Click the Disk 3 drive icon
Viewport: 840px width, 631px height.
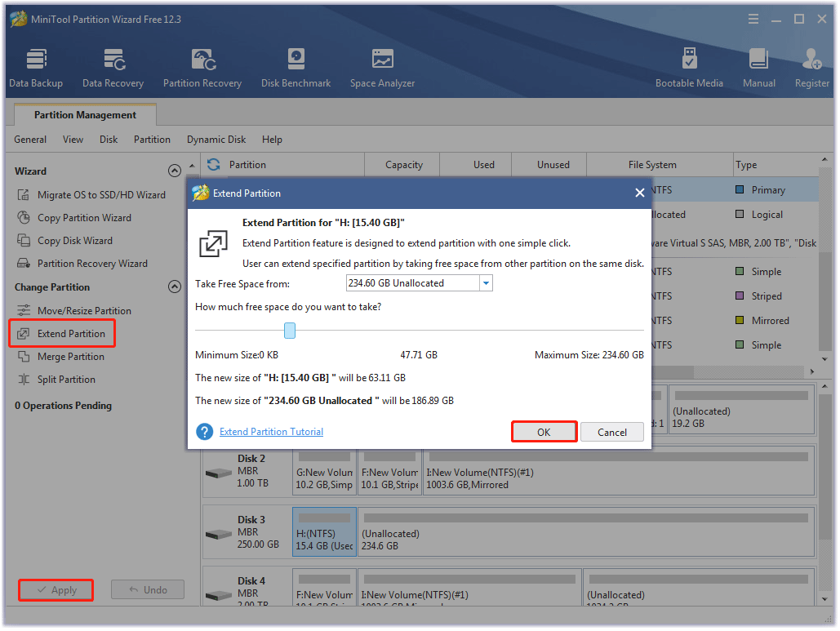click(x=219, y=534)
